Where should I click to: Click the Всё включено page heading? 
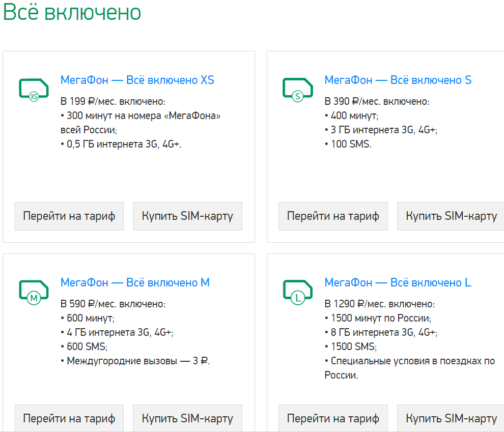click(x=72, y=12)
